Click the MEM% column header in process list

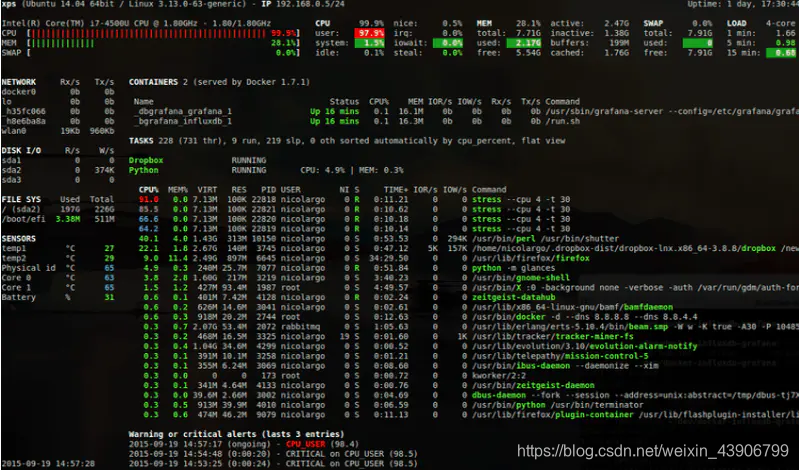tap(178, 190)
